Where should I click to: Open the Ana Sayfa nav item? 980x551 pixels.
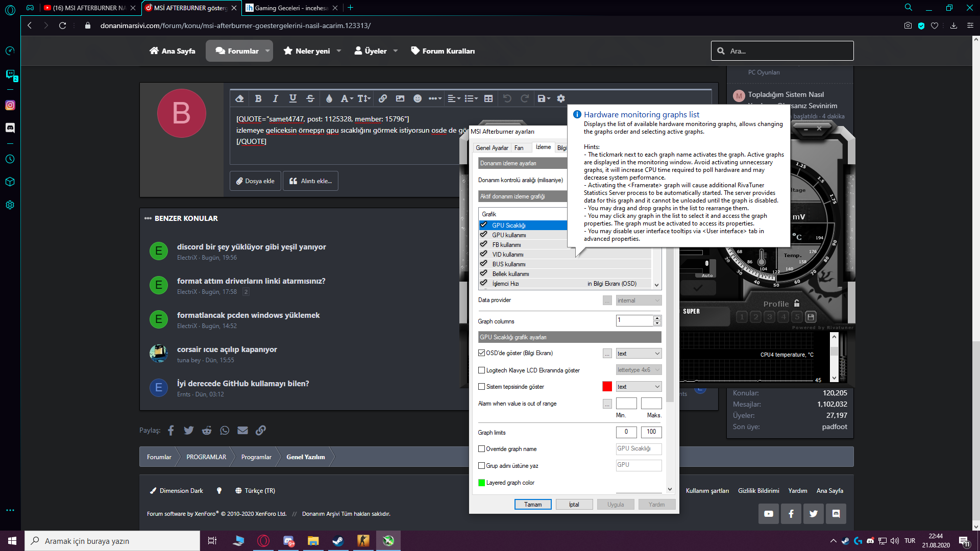point(172,51)
